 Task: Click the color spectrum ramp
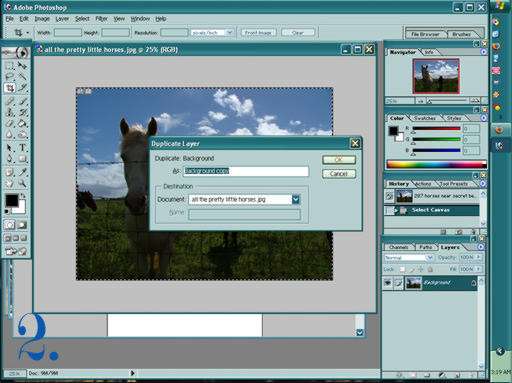[436, 164]
